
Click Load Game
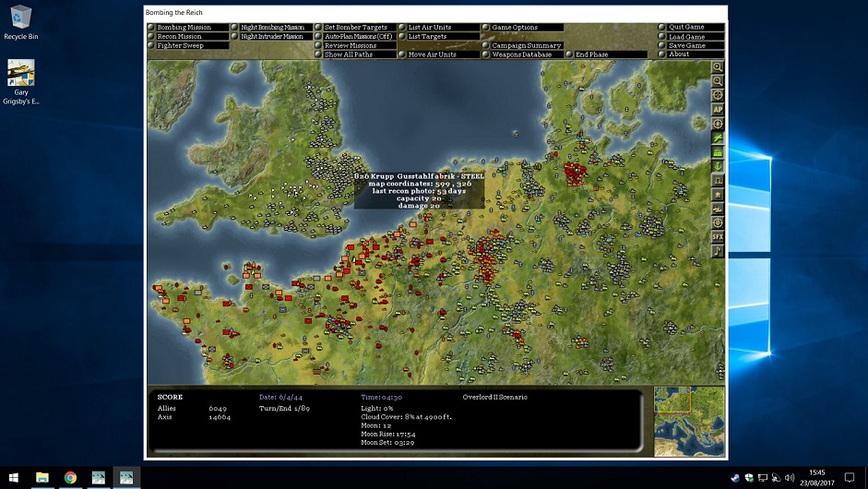point(691,37)
